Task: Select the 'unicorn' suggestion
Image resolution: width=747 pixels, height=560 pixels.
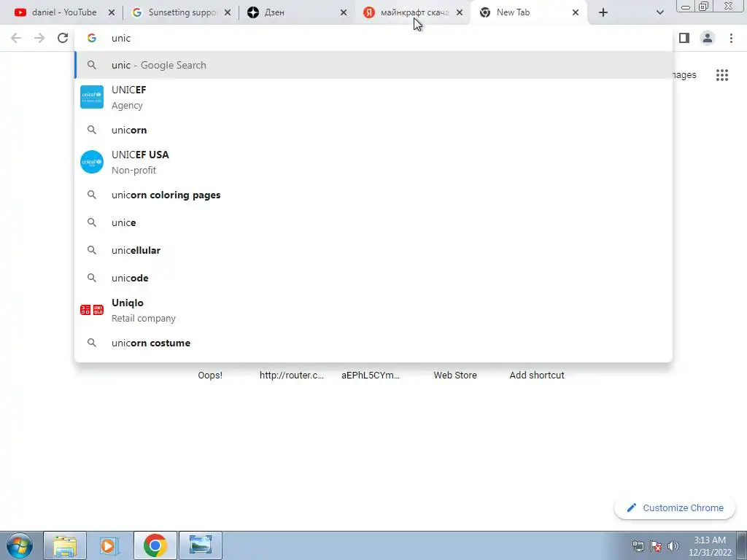Action: coord(373,130)
